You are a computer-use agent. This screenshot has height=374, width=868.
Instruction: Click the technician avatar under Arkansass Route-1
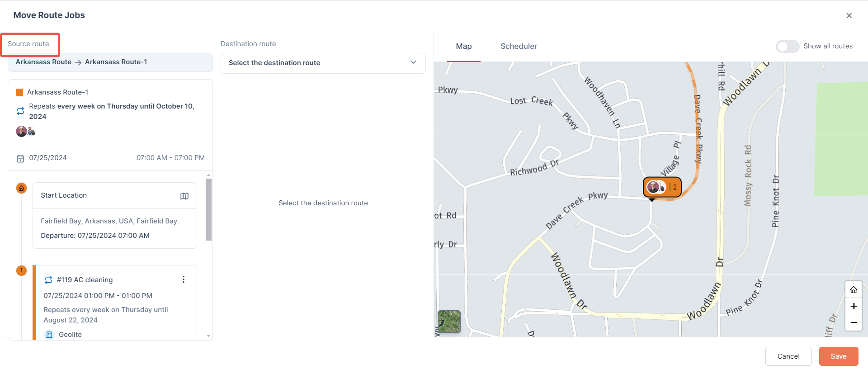22,132
